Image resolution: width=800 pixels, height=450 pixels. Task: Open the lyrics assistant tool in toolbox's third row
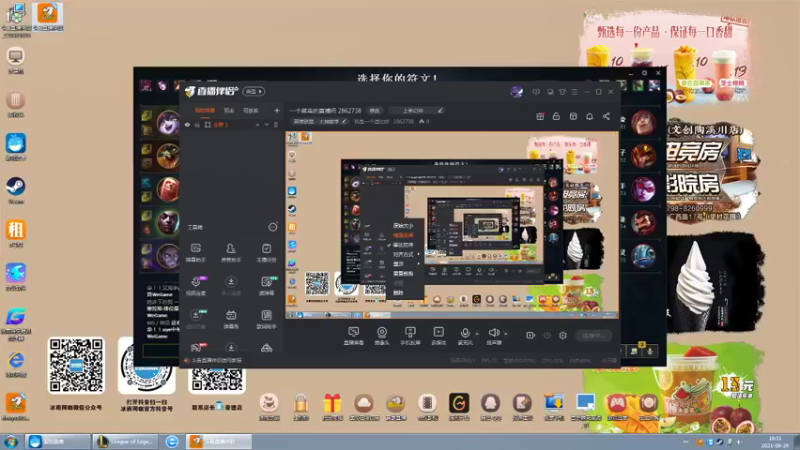[x=266, y=318]
